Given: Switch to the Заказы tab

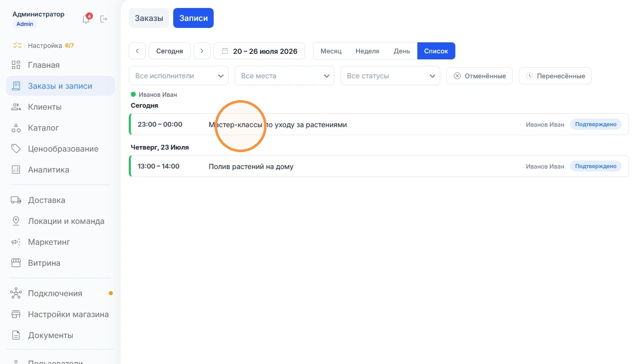Looking at the screenshot, I should pos(149,18).
